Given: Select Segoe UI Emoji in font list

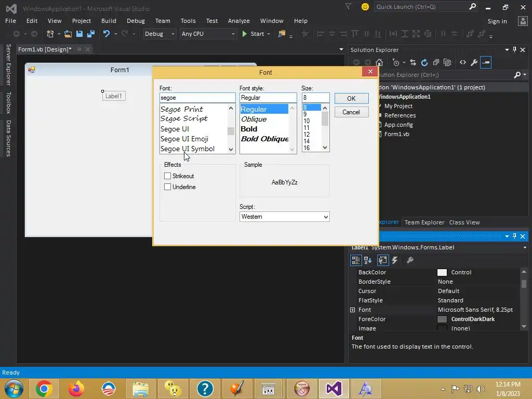Looking at the screenshot, I should click(x=184, y=139).
